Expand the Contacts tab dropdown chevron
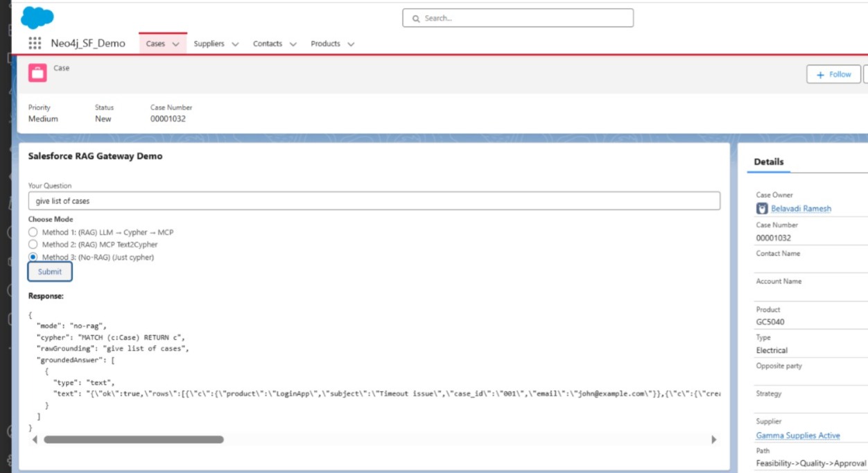Viewport: 868px width, 473px height. [x=293, y=44]
